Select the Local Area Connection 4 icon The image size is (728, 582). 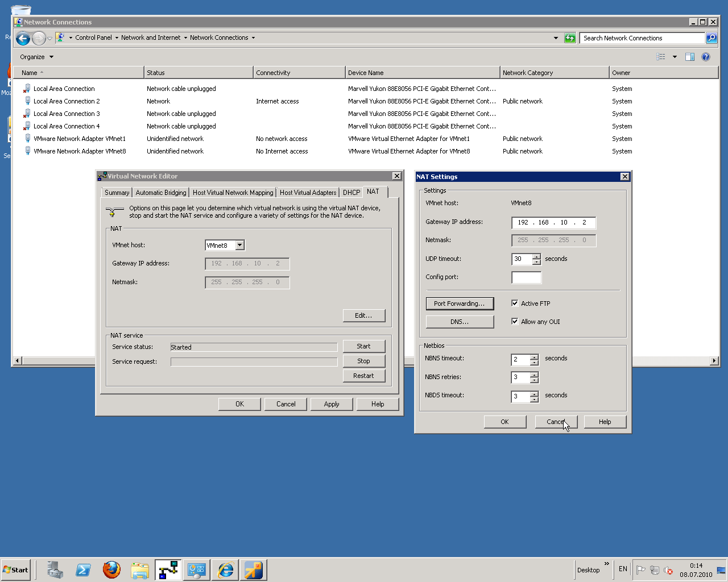[27, 126]
